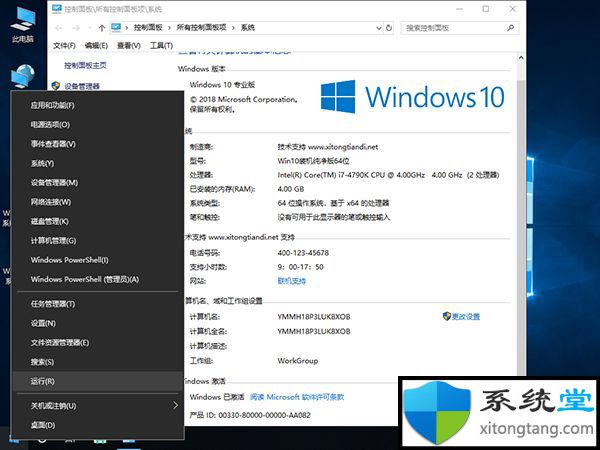Click the processor value Intel(R) Core(TM) i7-4790K

coord(388,175)
